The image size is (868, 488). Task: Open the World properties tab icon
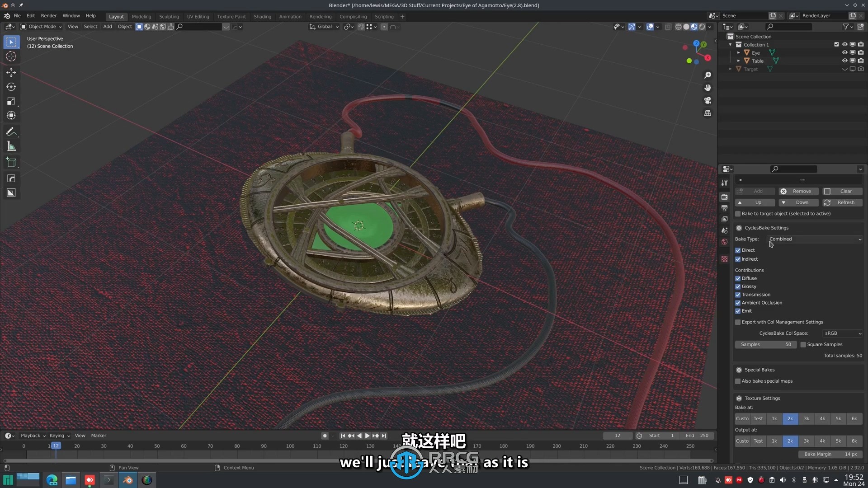coord(724,242)
